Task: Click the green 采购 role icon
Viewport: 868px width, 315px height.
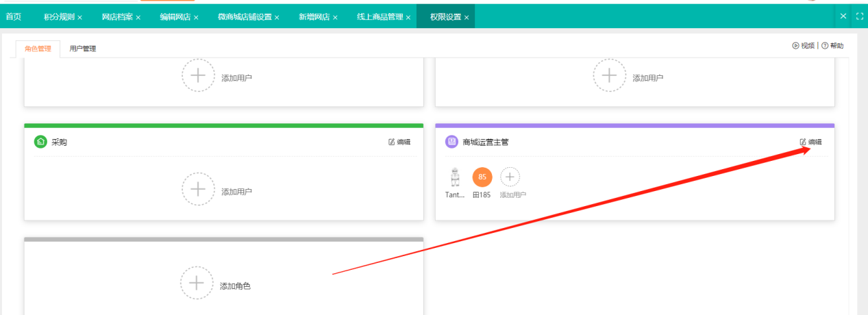Action: point(40,142)
